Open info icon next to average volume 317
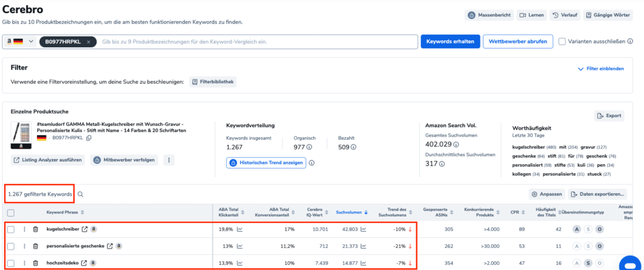This screenshot has width=644, height=270. 441,164
